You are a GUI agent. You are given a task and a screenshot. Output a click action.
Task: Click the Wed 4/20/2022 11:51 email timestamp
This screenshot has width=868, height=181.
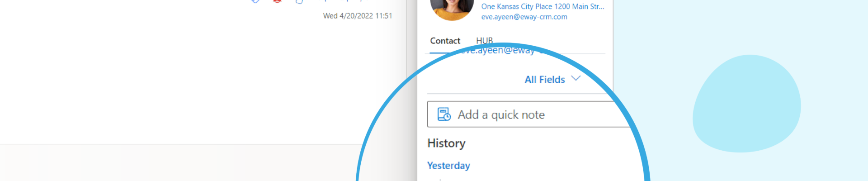358,16
